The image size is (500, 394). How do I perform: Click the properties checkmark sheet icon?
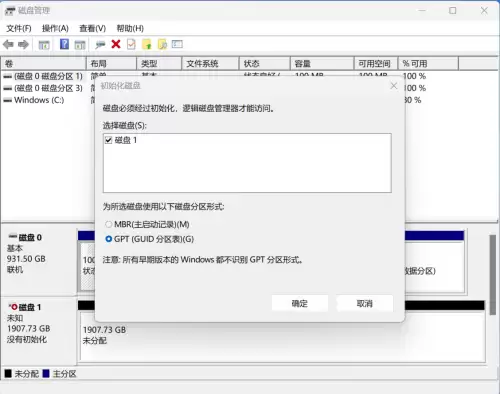(131, 44)
